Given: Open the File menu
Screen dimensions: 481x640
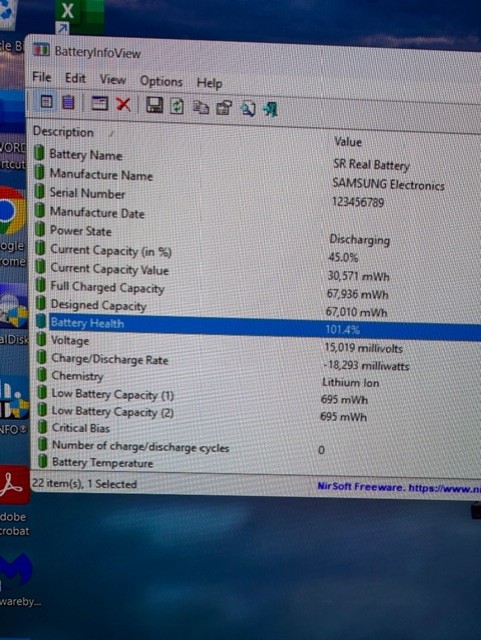Looking at the screenshot, I should coord(42,77).
